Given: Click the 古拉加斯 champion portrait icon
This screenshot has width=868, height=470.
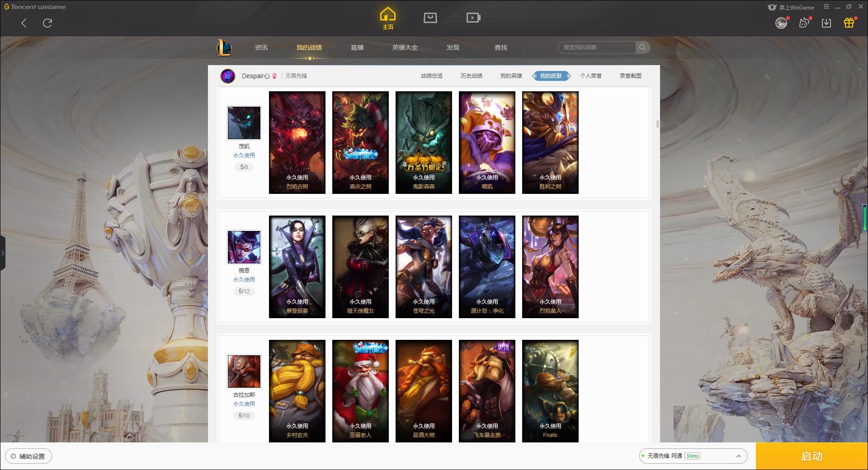Looking at the screenshot, I should [244, 371].
